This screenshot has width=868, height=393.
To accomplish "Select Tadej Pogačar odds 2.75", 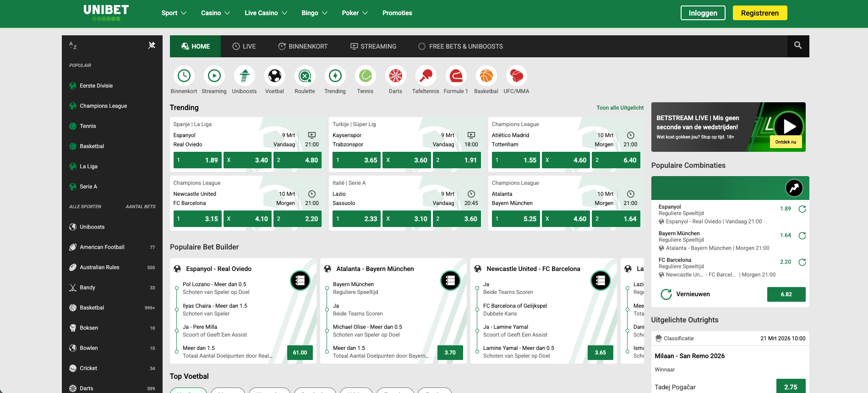I will [x=791, y=387].
